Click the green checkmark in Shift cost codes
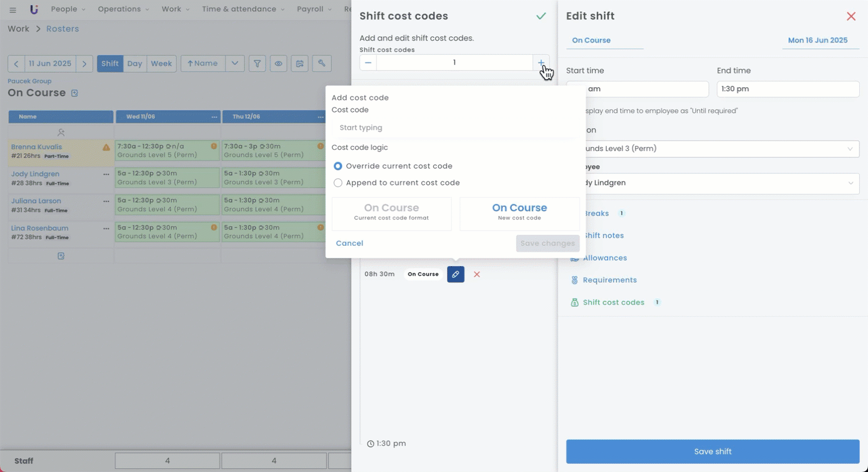 pyautogui.click(x=541, y=16)
